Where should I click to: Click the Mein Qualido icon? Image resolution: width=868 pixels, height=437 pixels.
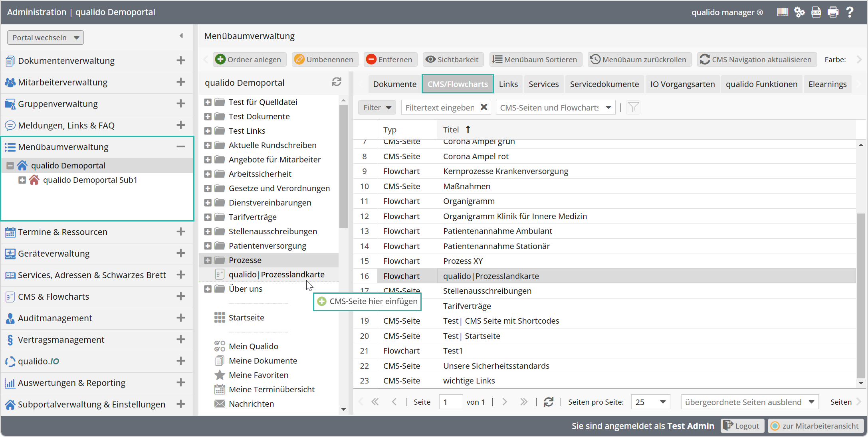pyautogui.click(x=220, y=346)
